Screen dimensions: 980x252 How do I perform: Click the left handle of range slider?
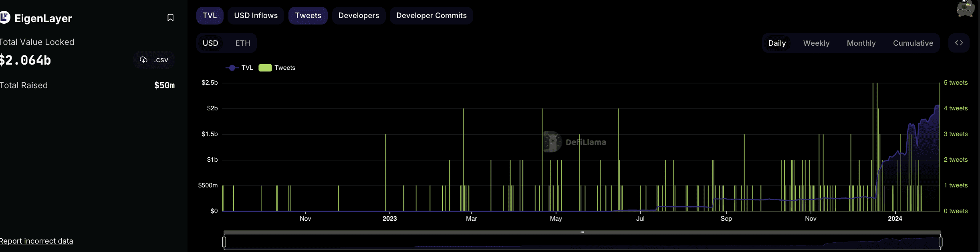224,242
